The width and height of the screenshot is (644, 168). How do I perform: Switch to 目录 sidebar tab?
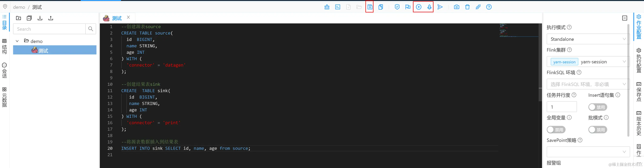[4, 22]
